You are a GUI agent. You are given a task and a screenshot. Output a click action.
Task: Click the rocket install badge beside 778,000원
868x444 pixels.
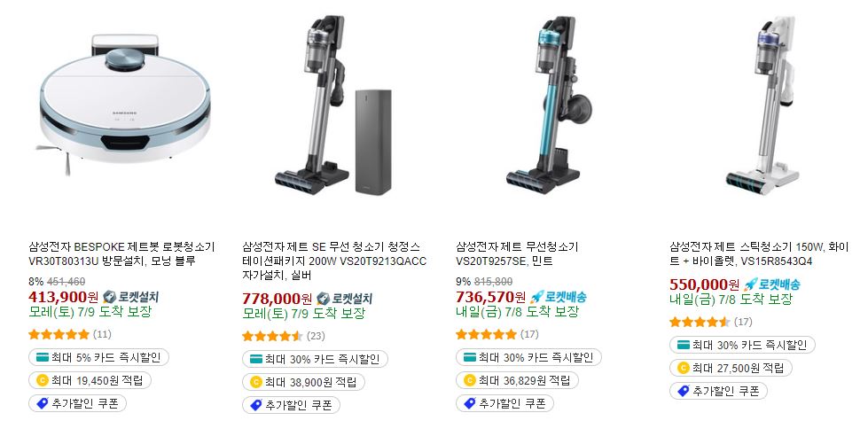(x=344, y=299)
